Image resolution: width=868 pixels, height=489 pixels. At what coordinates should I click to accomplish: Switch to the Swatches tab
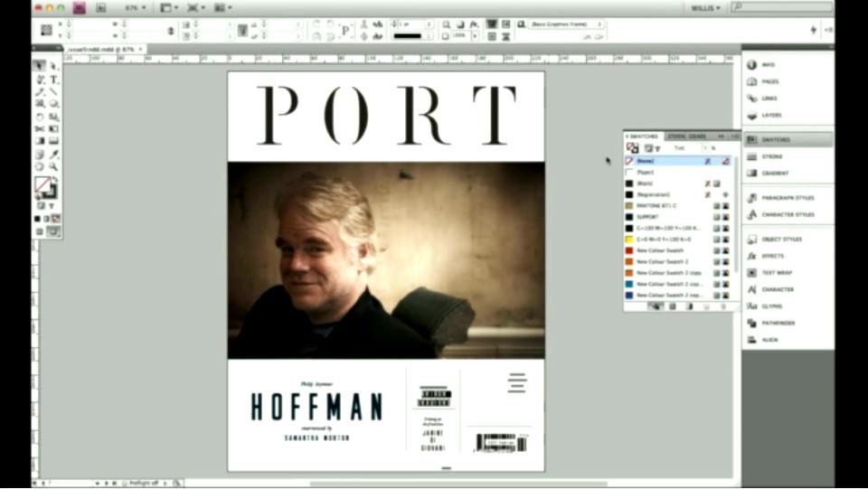pyautogui.click(x=643, y=136)
